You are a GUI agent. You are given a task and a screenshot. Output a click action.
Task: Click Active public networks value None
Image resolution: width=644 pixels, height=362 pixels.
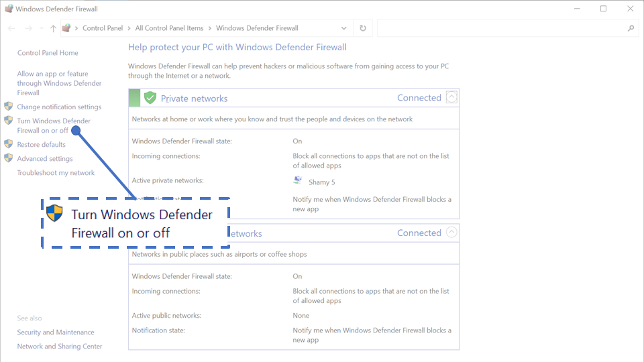tap(301, 316)
